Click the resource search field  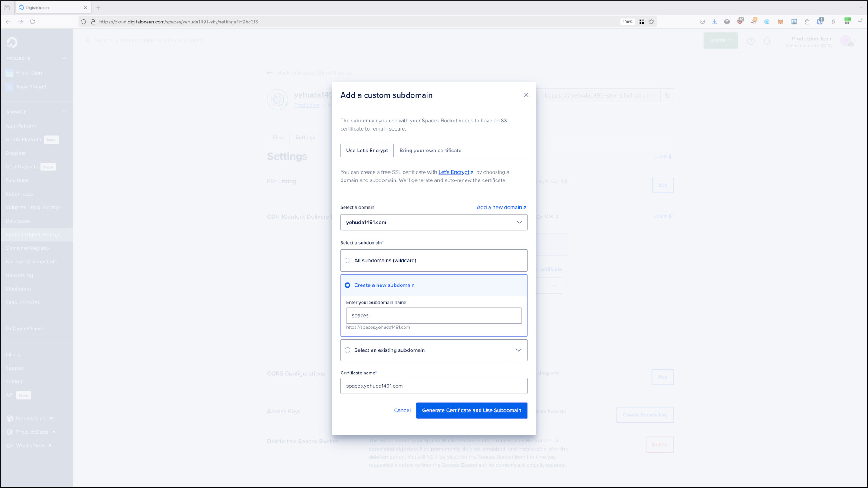pos(150,40)
